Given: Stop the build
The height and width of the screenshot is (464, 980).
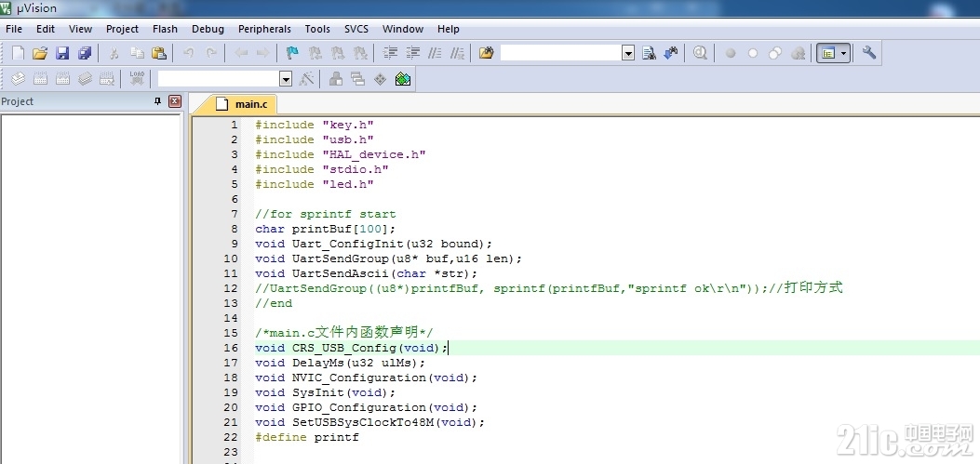Looking at the screenshot, I should [x=107, y=79].
